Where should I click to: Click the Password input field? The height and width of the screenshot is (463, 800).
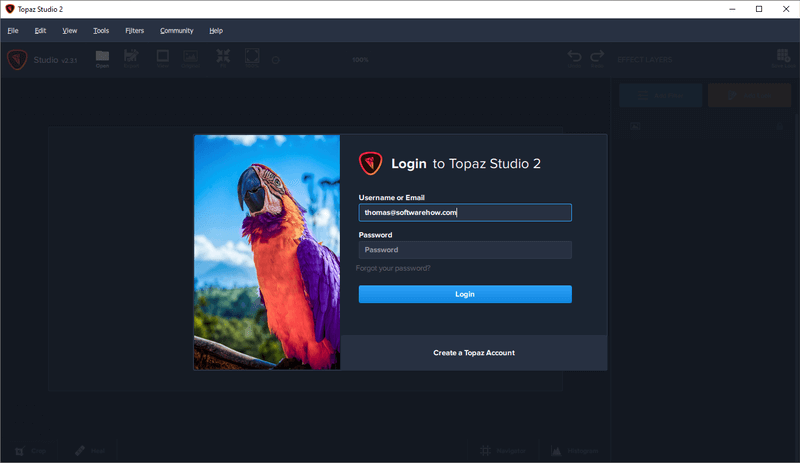pyautogui.click(x=465, y=250)
